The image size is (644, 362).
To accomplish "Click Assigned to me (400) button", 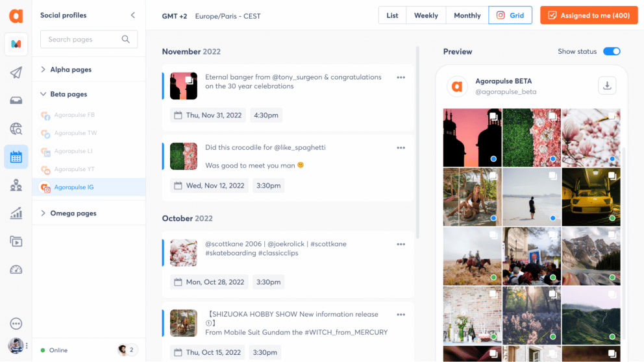I will point(589,15).
